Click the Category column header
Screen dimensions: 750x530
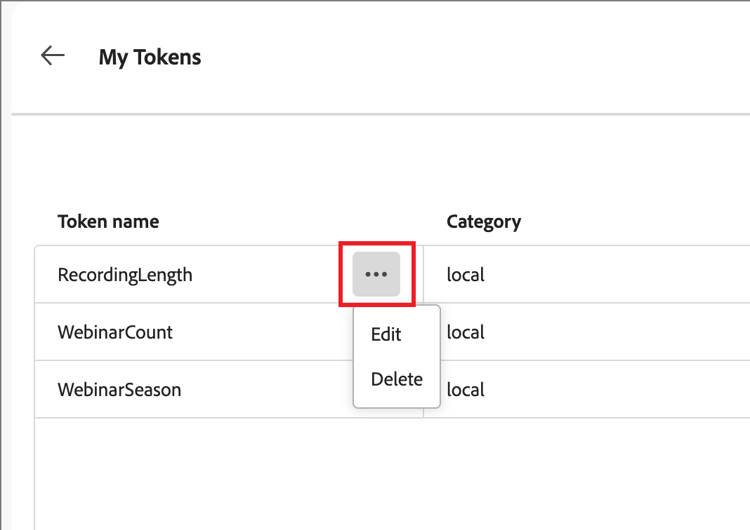(483, 221)
